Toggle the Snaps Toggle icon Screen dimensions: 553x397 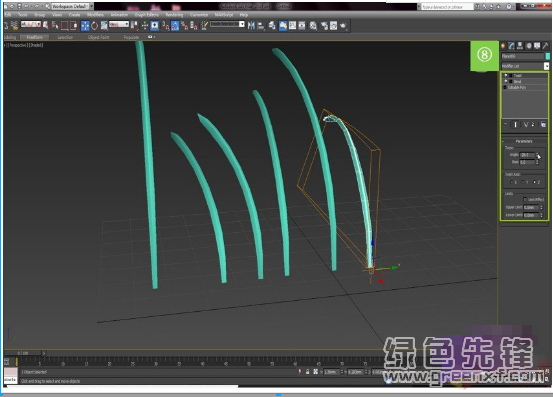(x=165, y=25)
